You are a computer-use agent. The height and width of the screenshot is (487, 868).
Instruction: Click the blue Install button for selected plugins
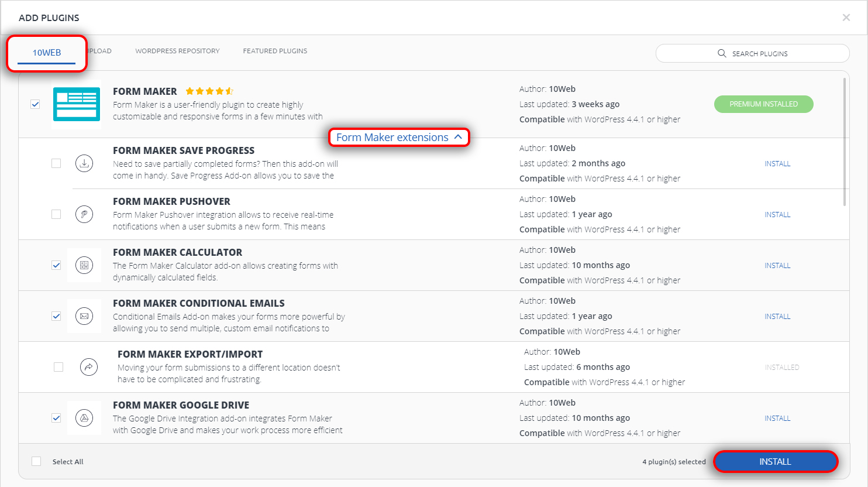coord(775,462)
